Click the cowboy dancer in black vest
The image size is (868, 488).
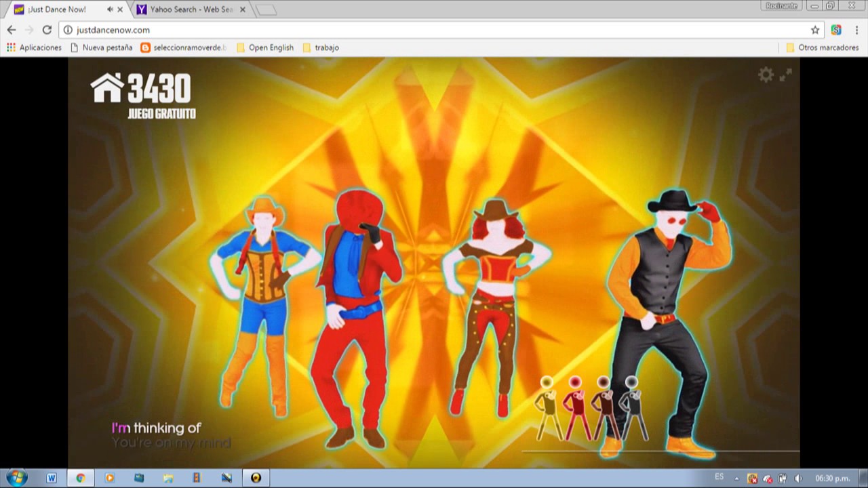pyautogui.click(x=668, y=325)
